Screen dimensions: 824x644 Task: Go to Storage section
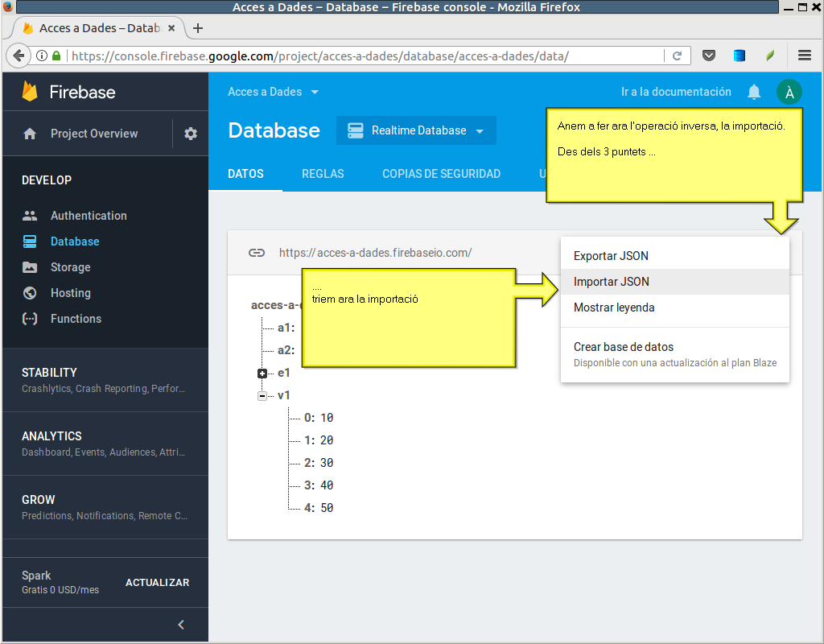point(71,267)
